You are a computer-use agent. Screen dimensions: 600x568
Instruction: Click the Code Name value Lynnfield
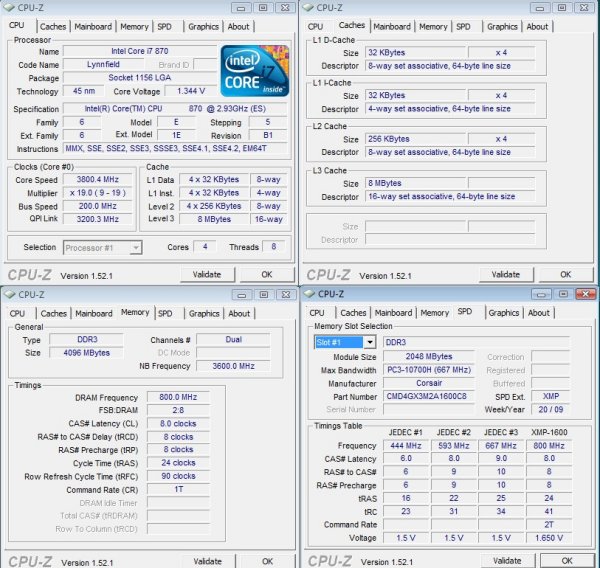(x=103, y=64)
